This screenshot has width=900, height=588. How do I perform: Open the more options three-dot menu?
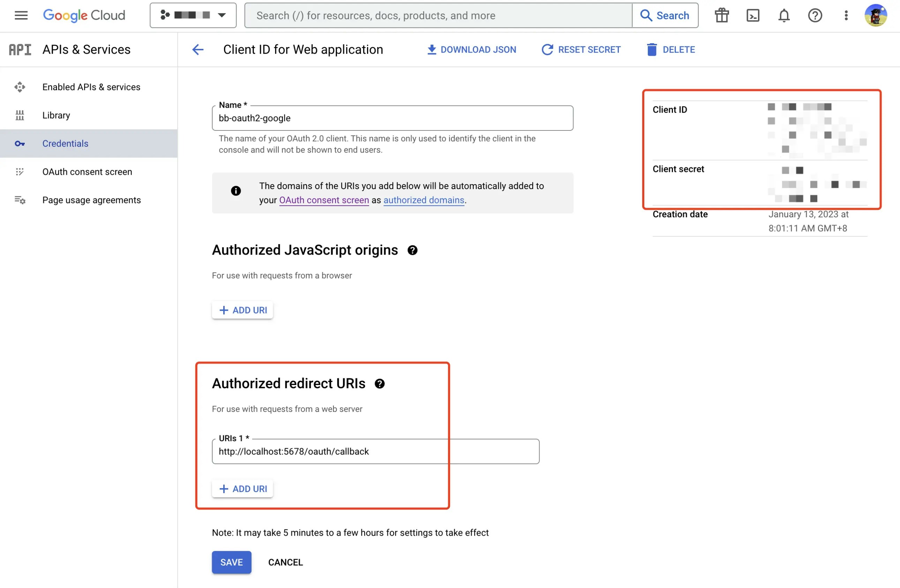[x=846, y=15]
